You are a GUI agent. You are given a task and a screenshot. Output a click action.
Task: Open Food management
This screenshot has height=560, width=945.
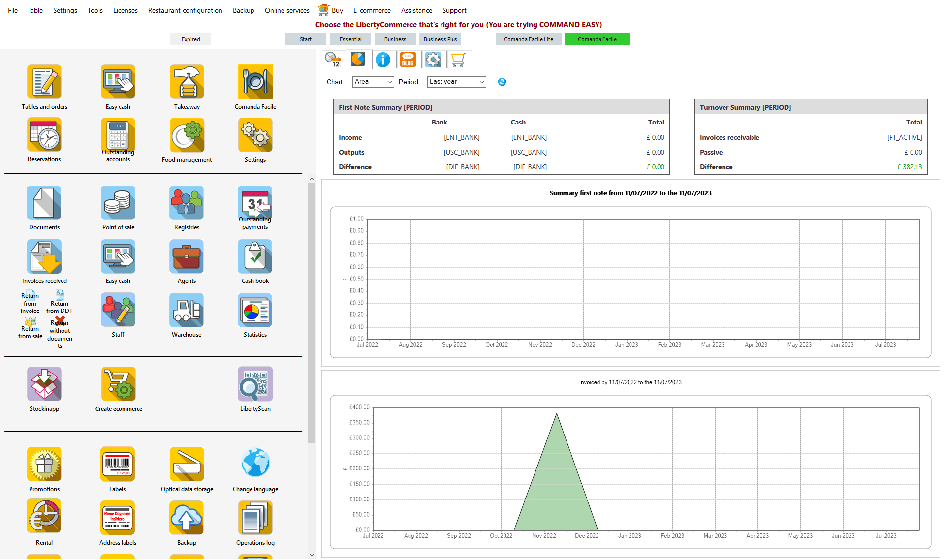(x=187, y=135)
